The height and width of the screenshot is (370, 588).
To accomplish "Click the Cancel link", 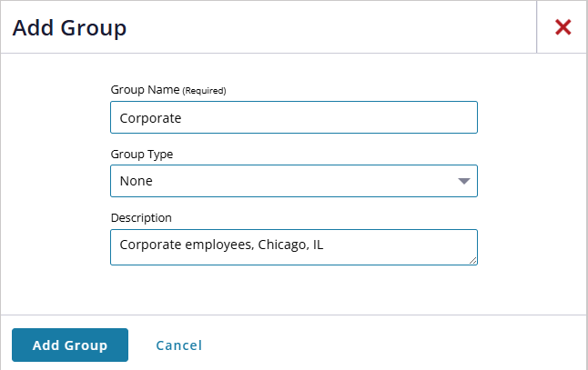I will [178, 345].
